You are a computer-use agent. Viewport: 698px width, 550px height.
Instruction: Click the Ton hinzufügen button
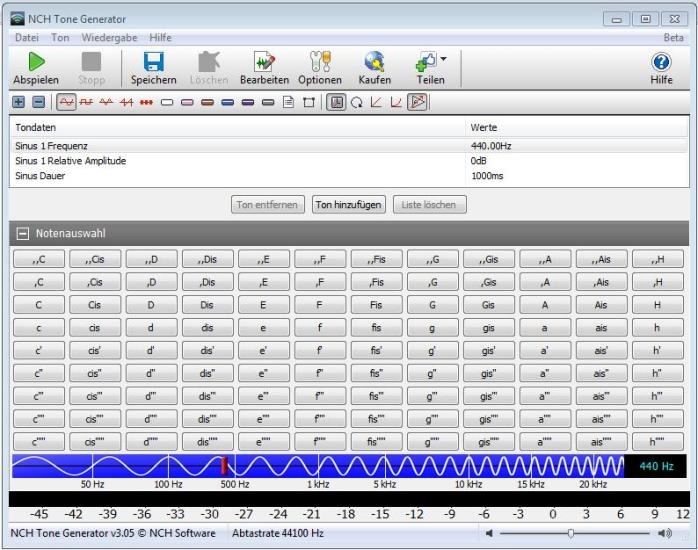coord(348,205)
